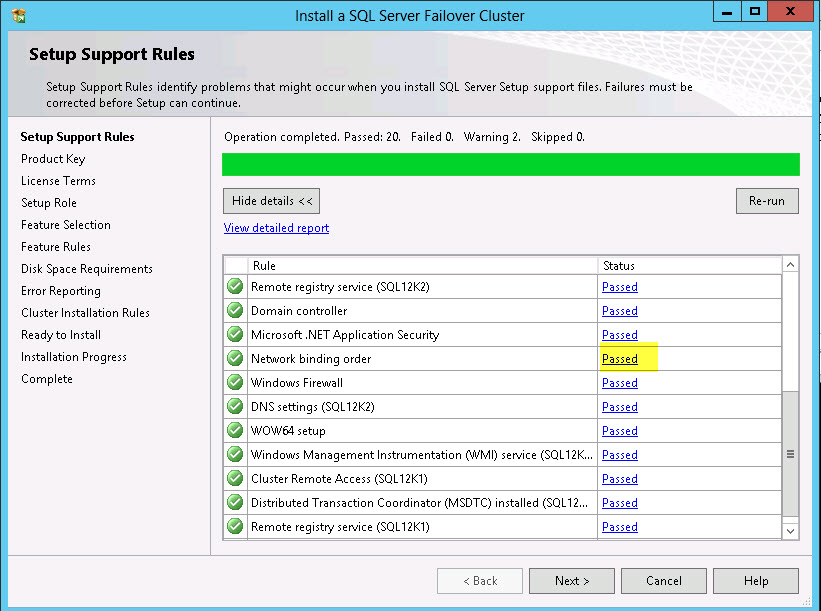Select Complete step in sidebar

pyautogui.click(x=47, y=379)
